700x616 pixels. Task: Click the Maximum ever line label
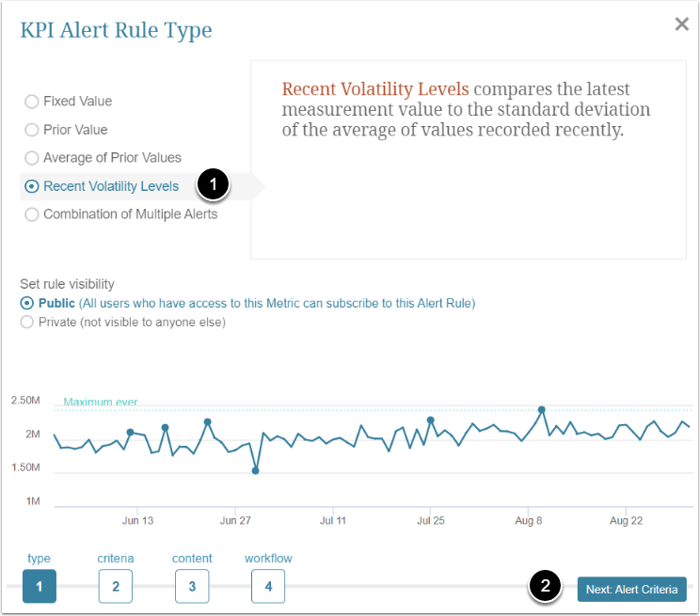coord(100,403)
